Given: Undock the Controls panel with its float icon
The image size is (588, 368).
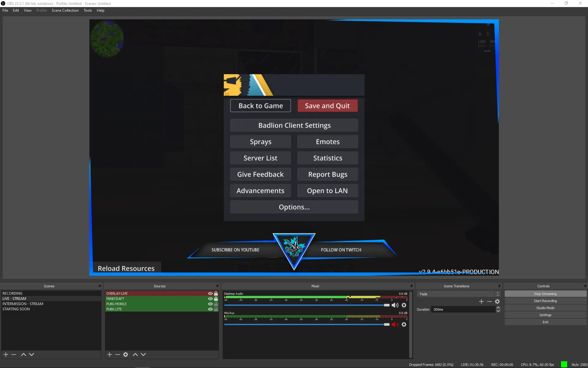Looking at the screenshot, I should click(x=585, y=286).
